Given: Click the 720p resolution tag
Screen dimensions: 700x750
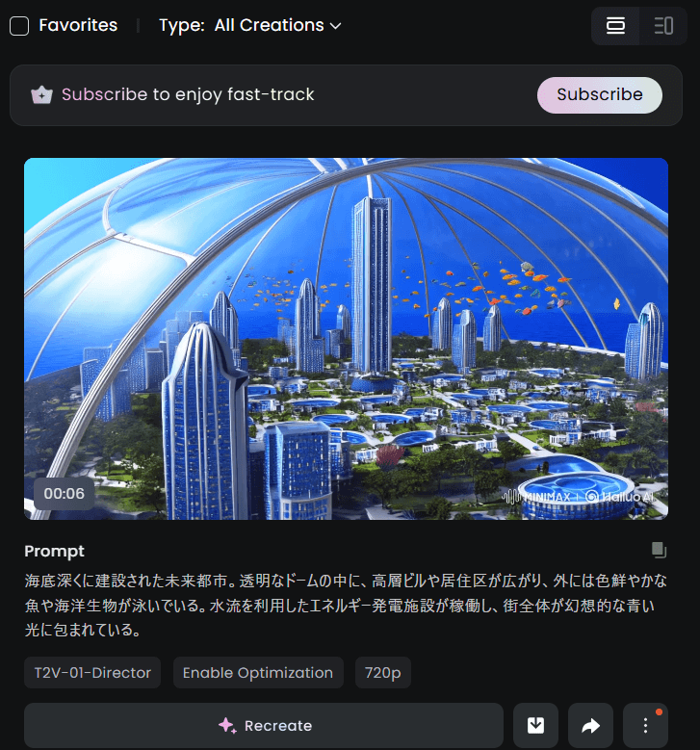Looking at the screenshot, I should [383, 673].
